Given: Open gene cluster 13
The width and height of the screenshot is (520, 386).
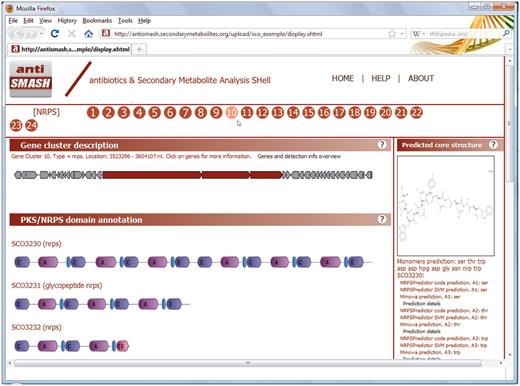Looking at the screenshot, I should 278,113.
